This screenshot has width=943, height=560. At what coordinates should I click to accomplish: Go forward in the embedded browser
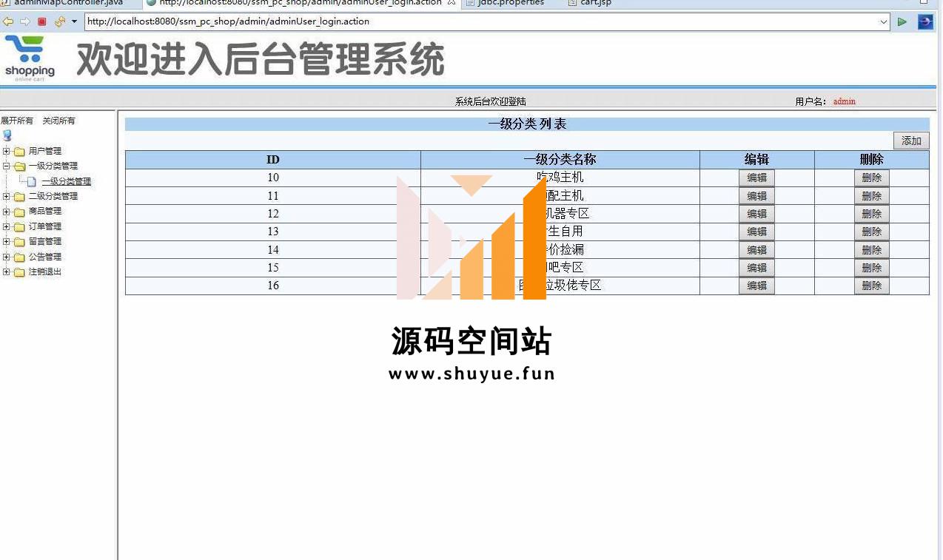click(25, 21)
